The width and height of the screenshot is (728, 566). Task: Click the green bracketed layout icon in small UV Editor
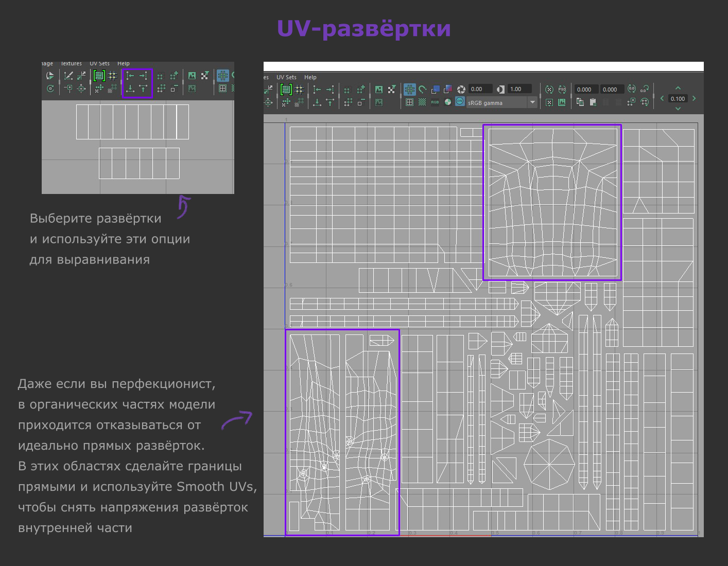[99, 76]
